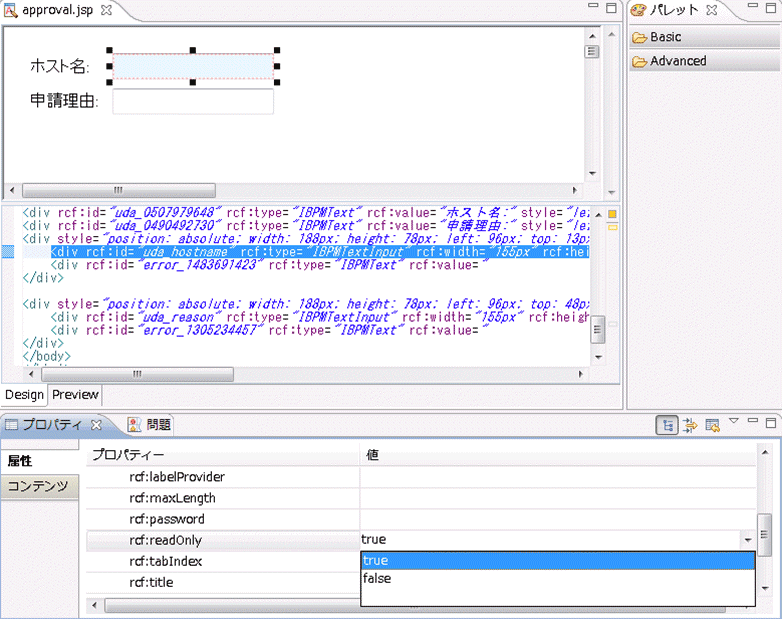The height and width of the screenshot is (619, 782).
Task: Select the 属性 side tab
Action: 40,461
